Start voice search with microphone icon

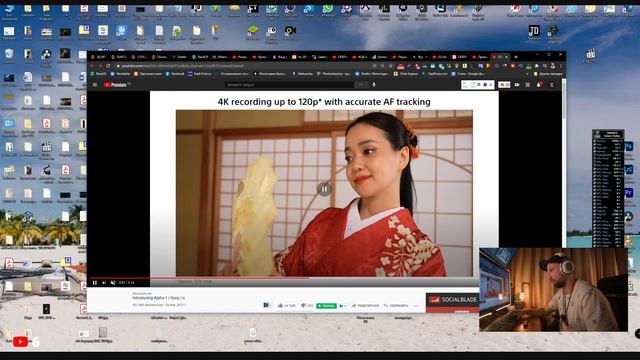(374, 85)
